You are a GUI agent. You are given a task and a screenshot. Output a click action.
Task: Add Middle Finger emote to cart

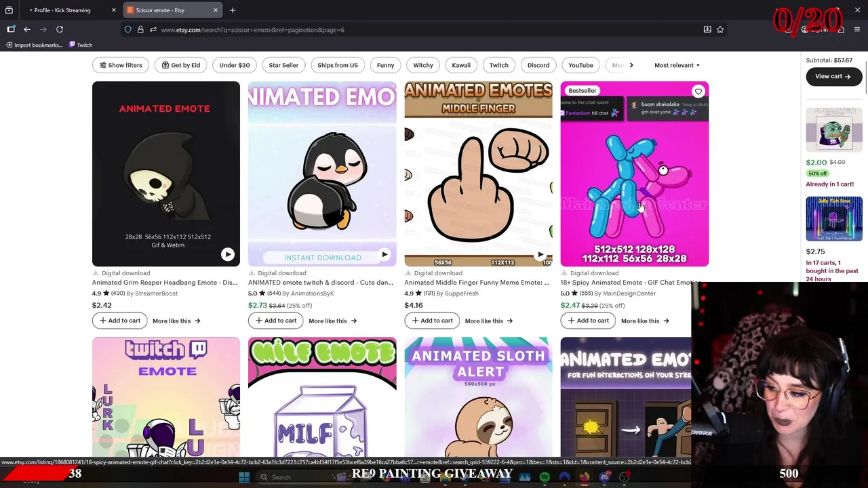[432, 321]
